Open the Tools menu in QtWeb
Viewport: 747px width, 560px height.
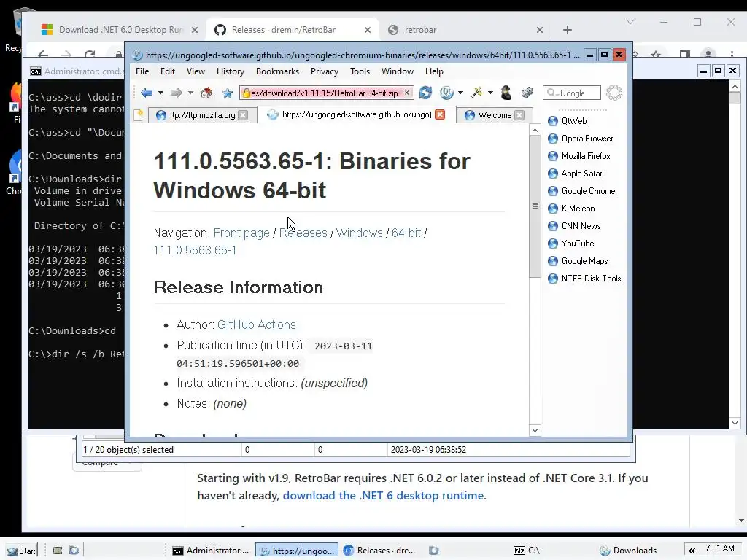(x=360, y=71)
